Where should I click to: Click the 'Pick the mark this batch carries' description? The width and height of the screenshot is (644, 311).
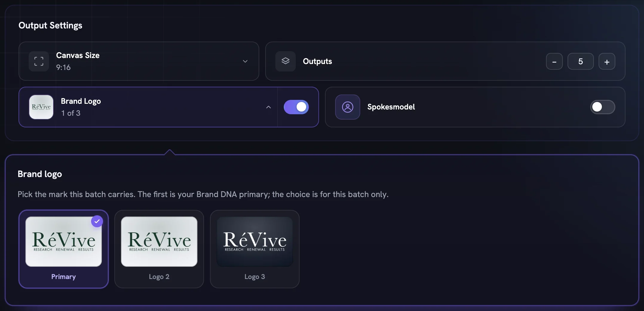203,195
